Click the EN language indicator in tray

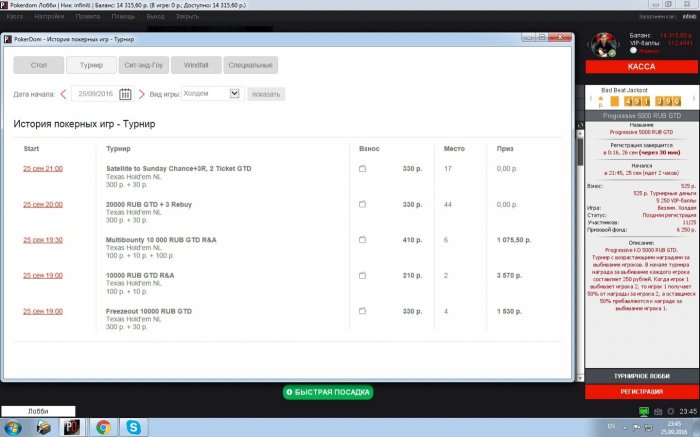(x=612, y=428)
